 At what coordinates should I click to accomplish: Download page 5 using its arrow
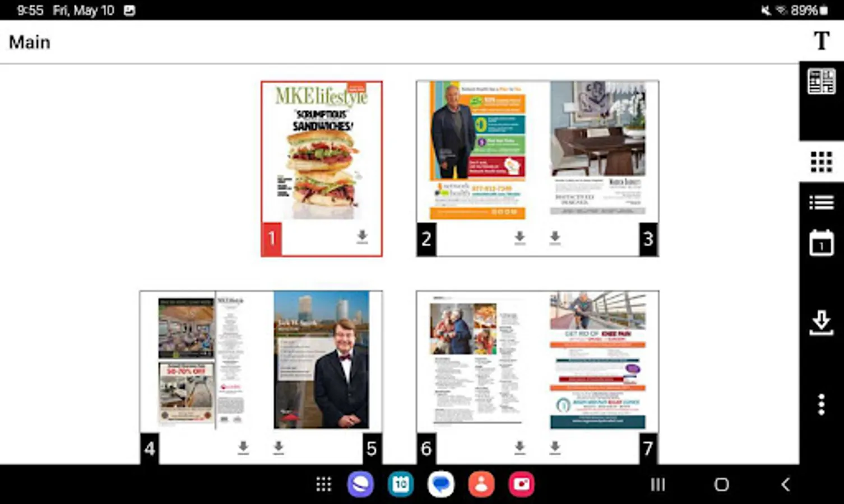point(279,447)
